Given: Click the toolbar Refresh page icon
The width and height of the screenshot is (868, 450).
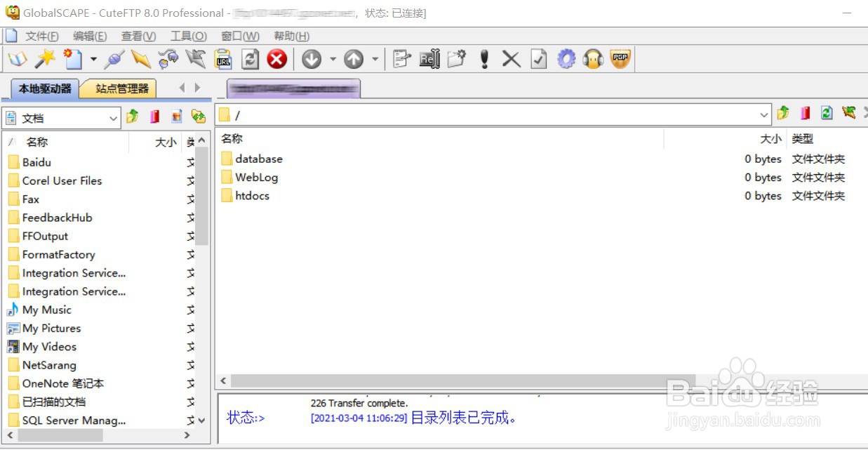Looking at the screenshot, I should coord(251,59).
